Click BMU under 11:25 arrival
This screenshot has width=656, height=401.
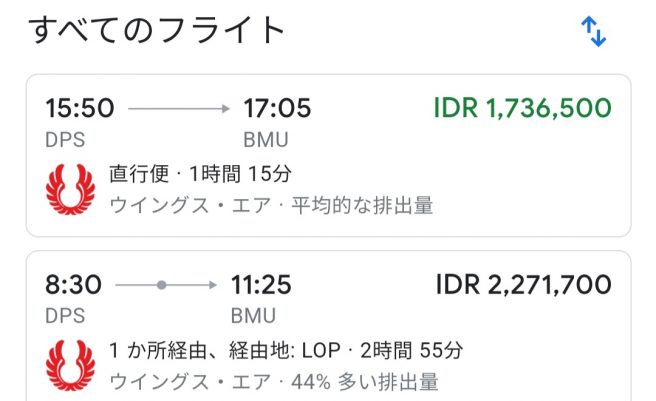click(x=253, y=316)
